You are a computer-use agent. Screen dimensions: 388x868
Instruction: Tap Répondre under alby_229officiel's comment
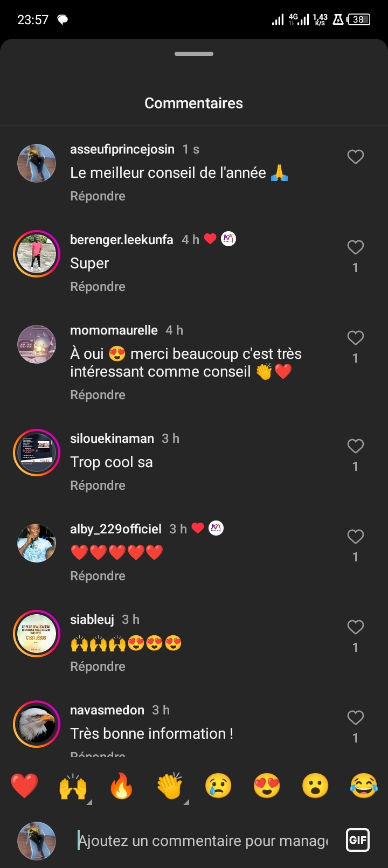(x=98, y=576)
